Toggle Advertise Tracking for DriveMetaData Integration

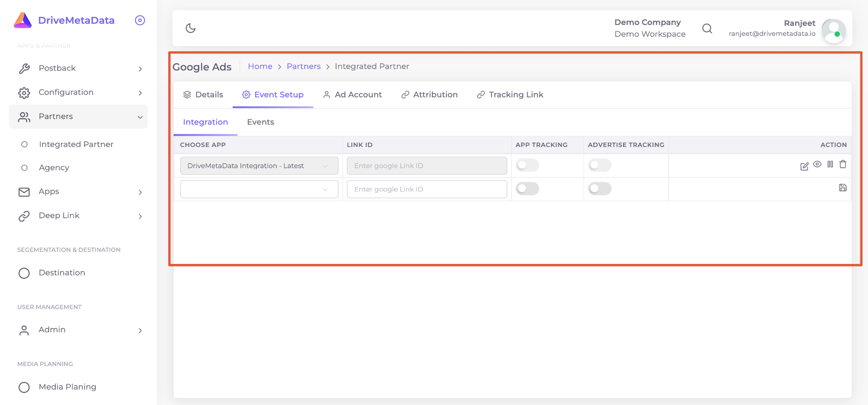pyautogui.click(x=600, y=165)
